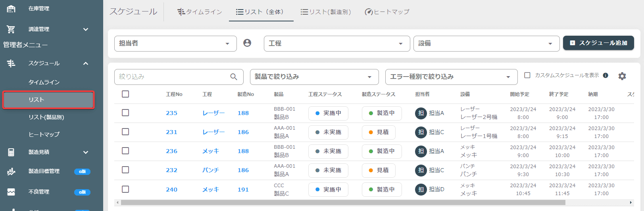Image resolution: width=644 pixels, height=211 pixels.
Task: Click the 製造目標管理 sidebar icon
Action: [11, 171]
